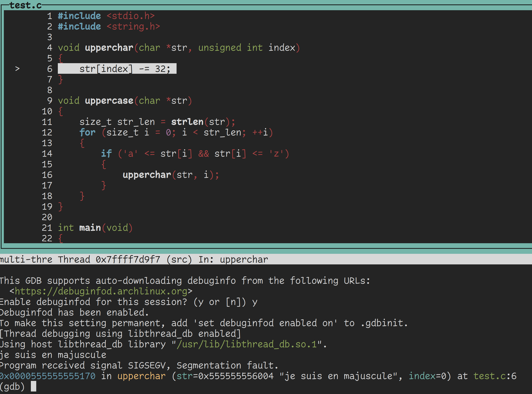Click '#include <string.h>' on line 2

[109, 26]
